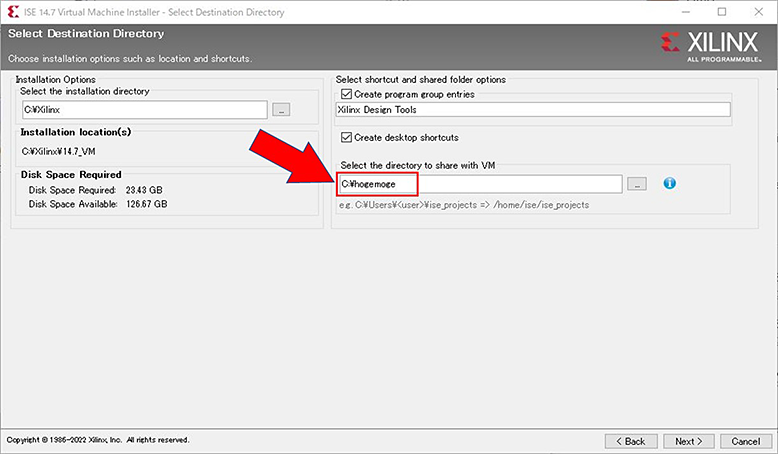Click the example path hint text
The image size is (778, 454).
coord(464,205)
